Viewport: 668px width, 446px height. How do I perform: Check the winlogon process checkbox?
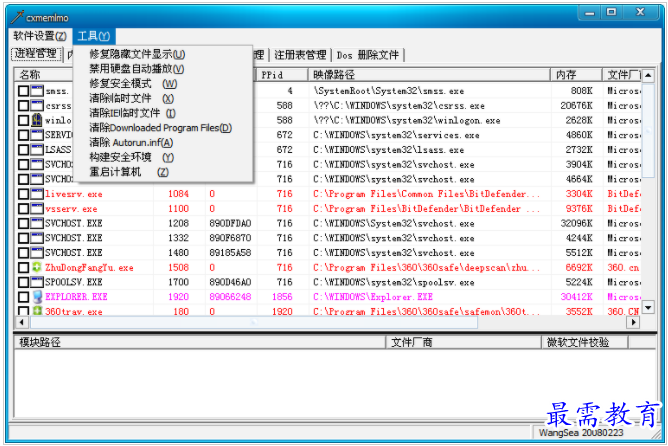point(23,120)
